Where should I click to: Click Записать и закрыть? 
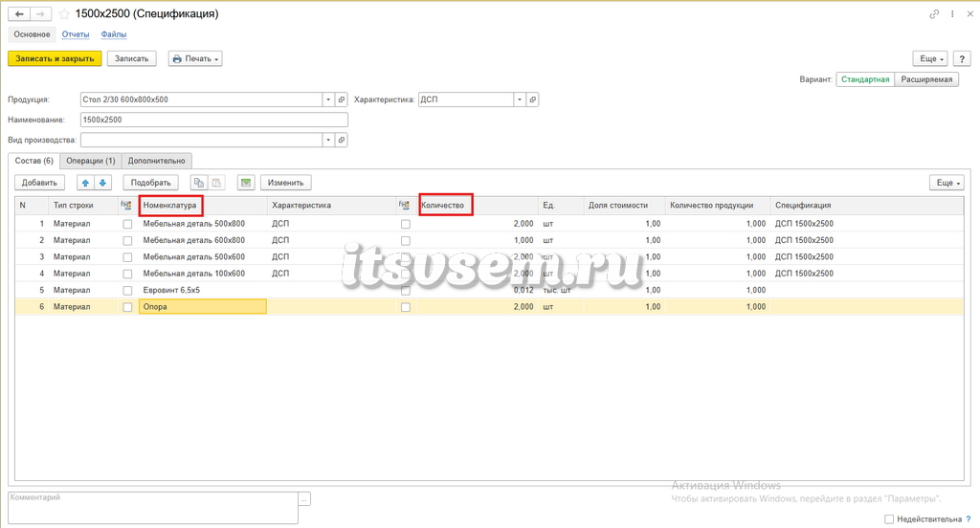click(x=55, y=58)
